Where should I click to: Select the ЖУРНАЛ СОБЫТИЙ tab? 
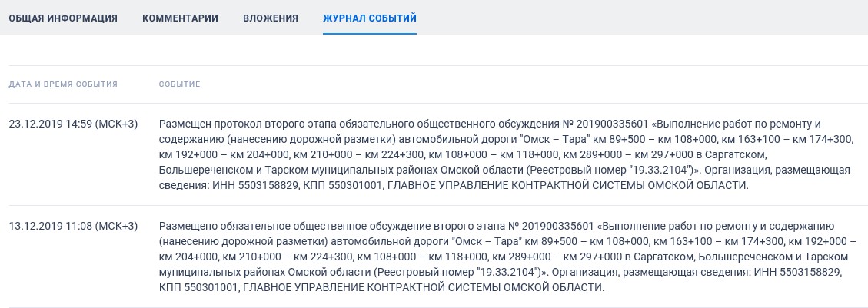click(370, 18)
